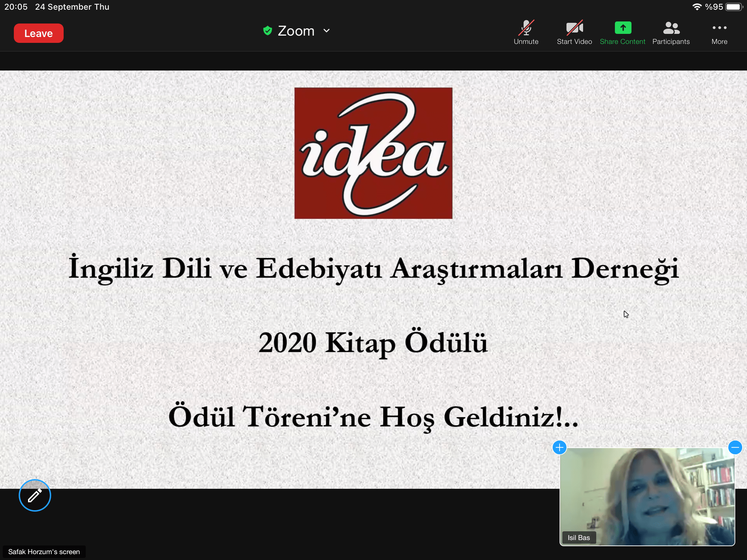Tap the slide title 'İngiliz Dili ve Edebiyatı Araştırmaları Derneği'

[373, 269]
